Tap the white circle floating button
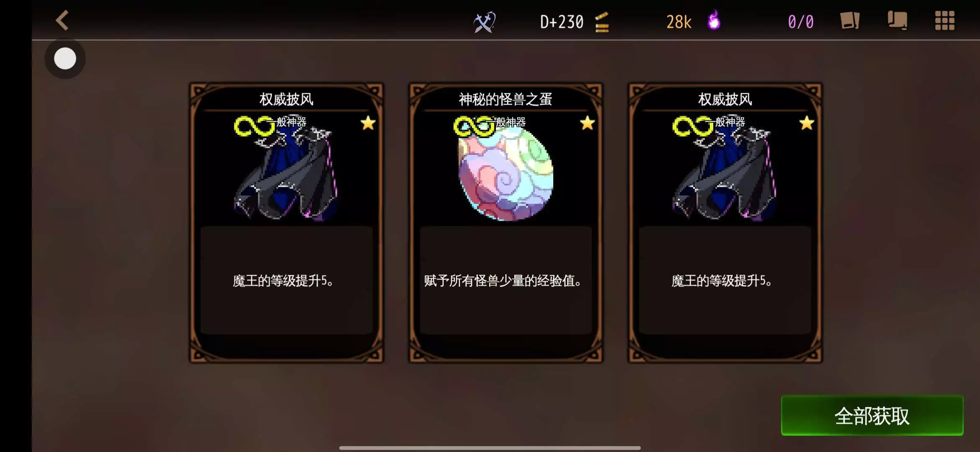The width and height of the screenshot is (980, 452). (65, 59)
